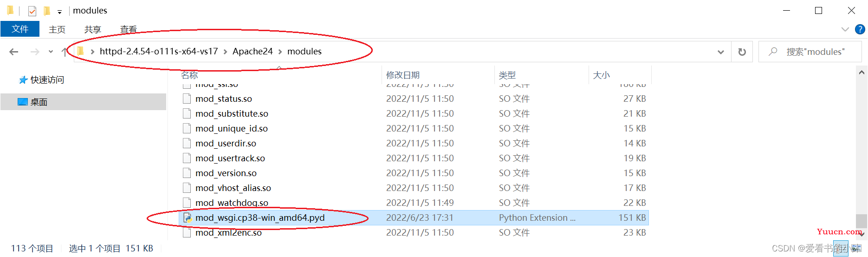
Task: Click the Python Extension type cell
Action: pyautogui.click(x=537, y=217)
